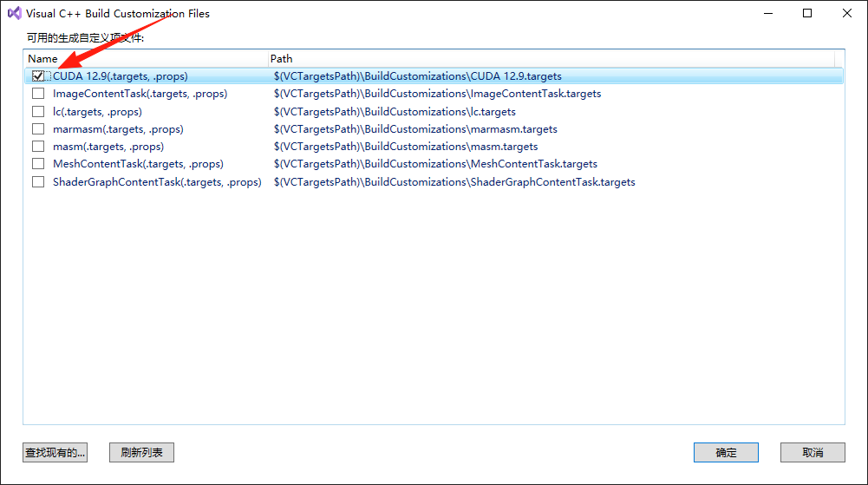Toggle the ShaderGraphContentTask checkbox
The image size is (868, 485).
(38, 182)
